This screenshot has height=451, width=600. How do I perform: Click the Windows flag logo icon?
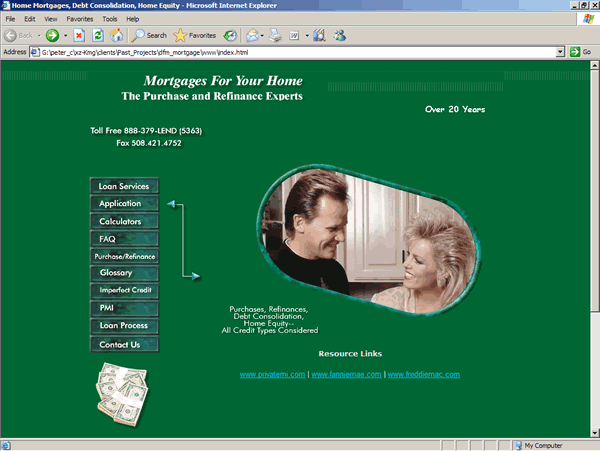tap(588, 19)
